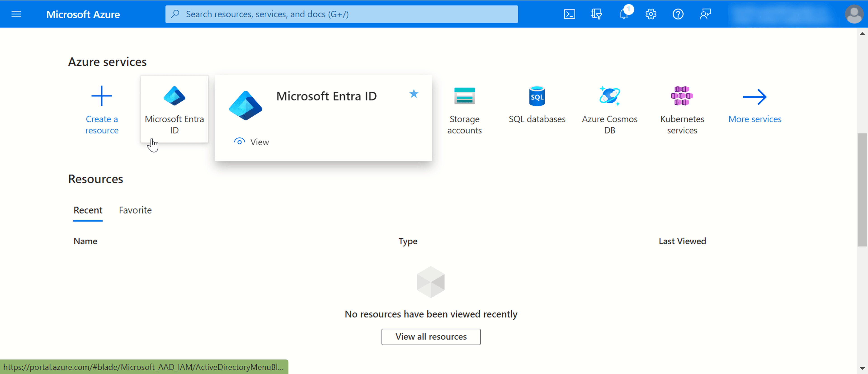Click the Storage accounts label text
The height and width of the screenshot is (374, 868).
click(x=464, y=125)
